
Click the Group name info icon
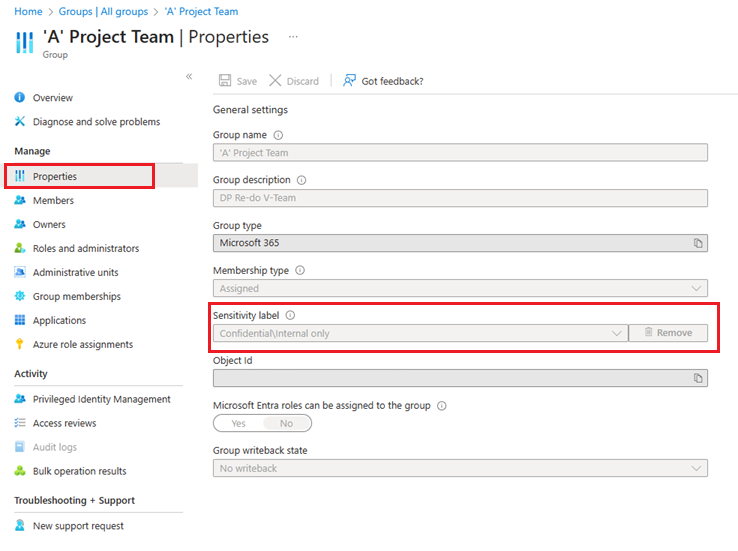coord(278,135)
